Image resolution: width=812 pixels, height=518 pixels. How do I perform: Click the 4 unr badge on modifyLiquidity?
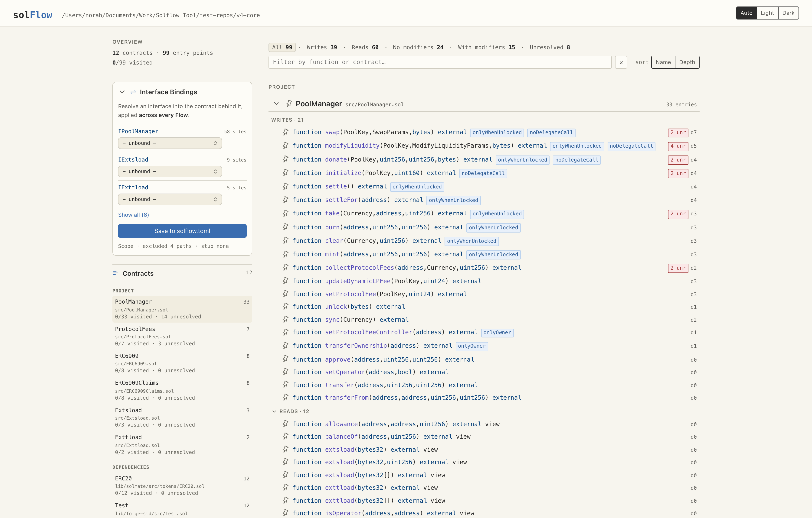click(x=678, y=146)
